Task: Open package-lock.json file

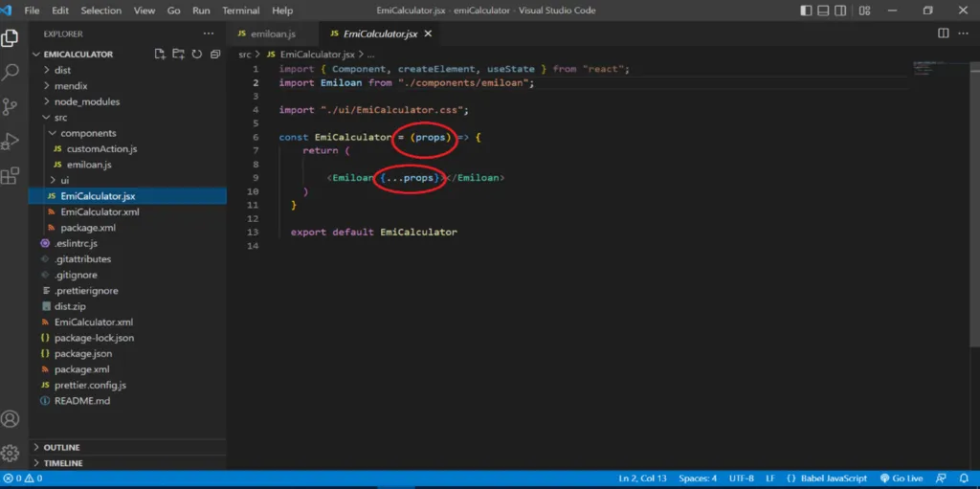Action: pyautogui.click(x=94, y=338)
